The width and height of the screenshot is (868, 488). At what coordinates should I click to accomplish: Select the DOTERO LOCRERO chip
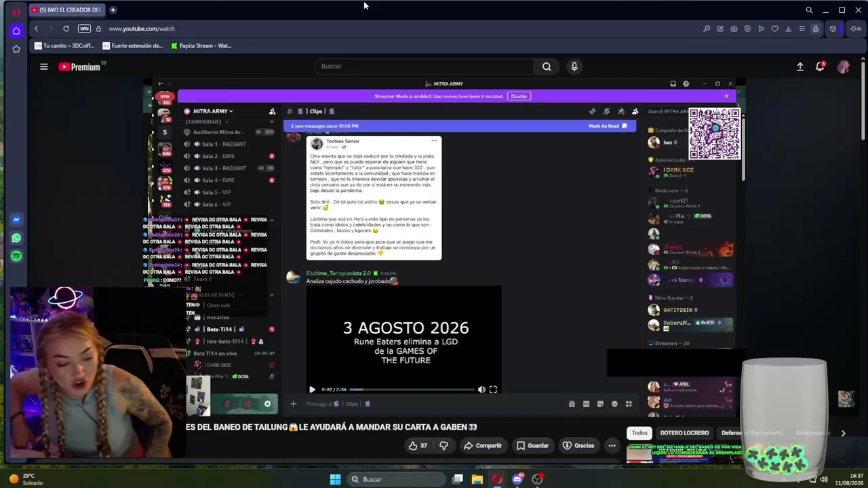point(684,433)
